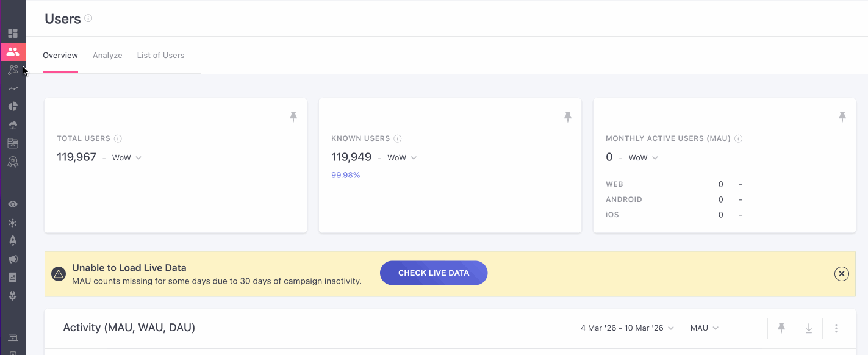Click the award ribbon icon in sidebar

click(13, 162)
